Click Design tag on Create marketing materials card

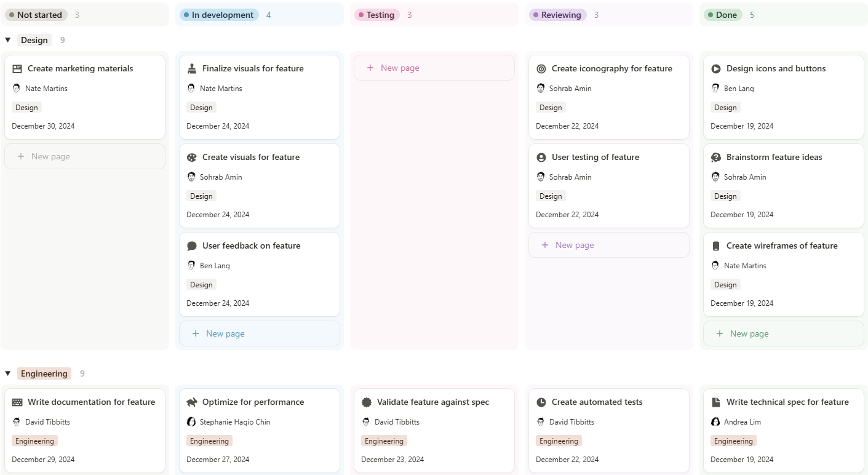(x=26, y=108)
